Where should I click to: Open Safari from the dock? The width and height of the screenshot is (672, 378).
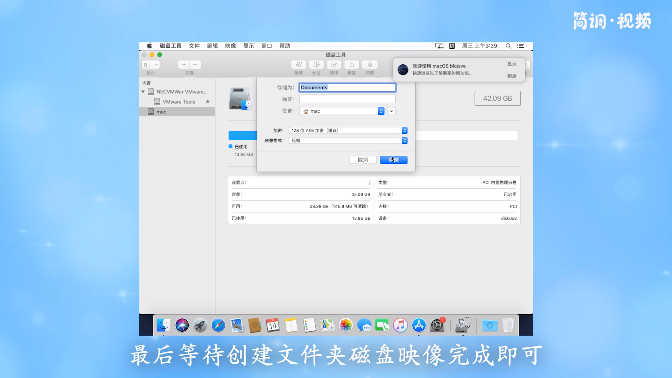(x=218, y=325)
